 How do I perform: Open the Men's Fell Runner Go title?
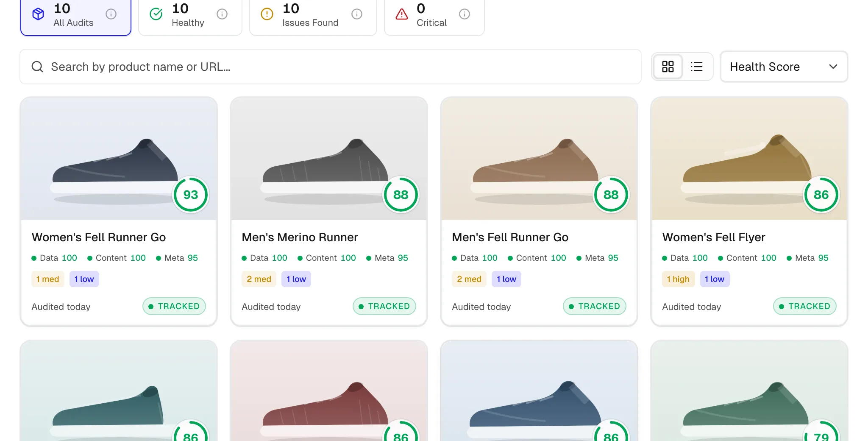click(510, 237)
